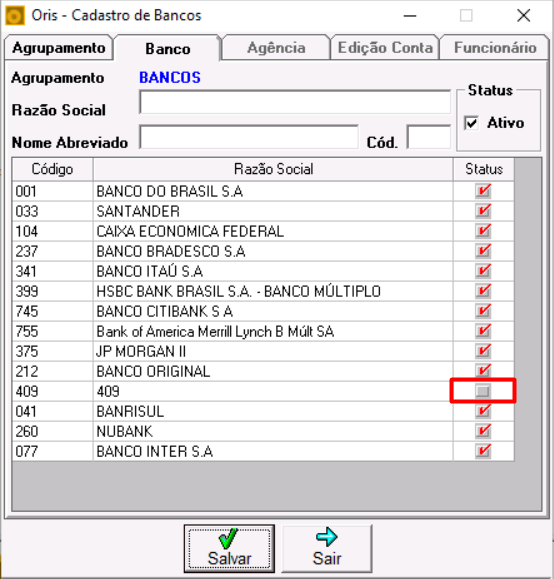
Task: Click code cell 375
Action: point(52,351)
